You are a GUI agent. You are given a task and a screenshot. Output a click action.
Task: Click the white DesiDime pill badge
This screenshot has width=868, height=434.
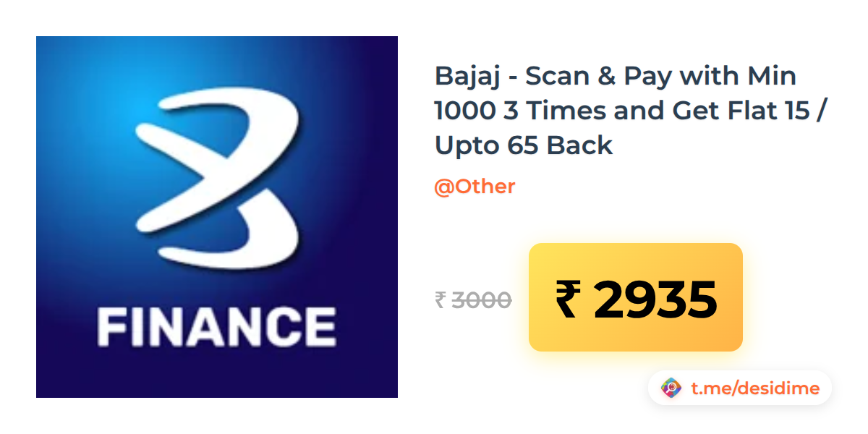pyautogui.click(x=739, y=388)
